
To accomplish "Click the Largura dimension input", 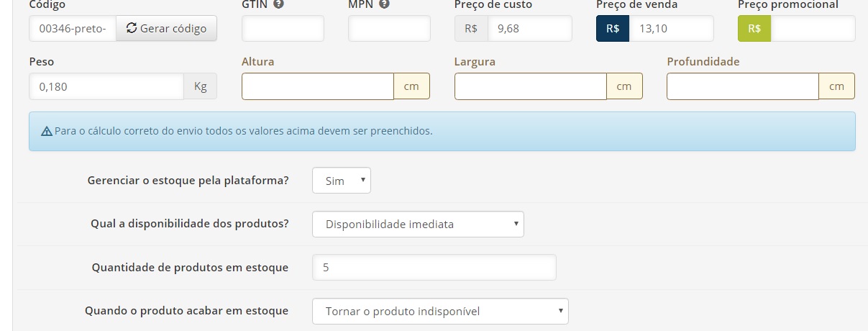I will coord(531,86).
